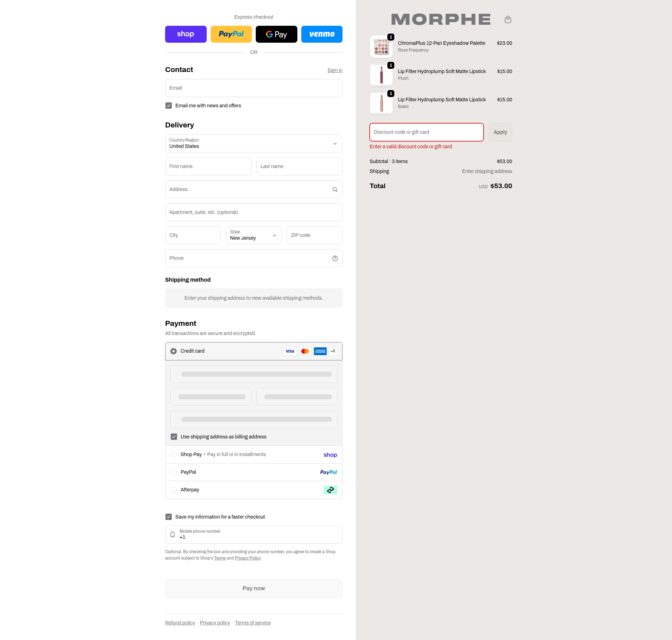Image resolution: width=672 pixels, height=640 pixels.
Task: Toggle Use shipping address as billing address
Action: coord(174,437)
